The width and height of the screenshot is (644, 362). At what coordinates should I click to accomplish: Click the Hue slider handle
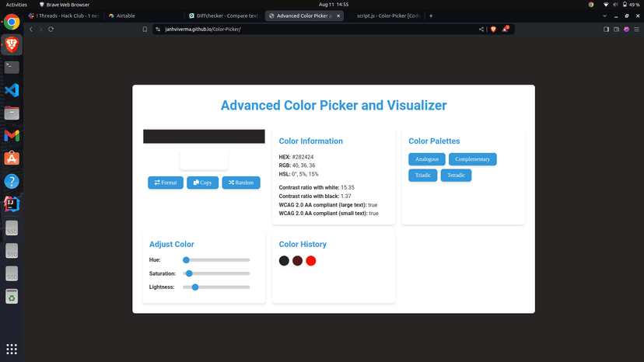(186, 259)
